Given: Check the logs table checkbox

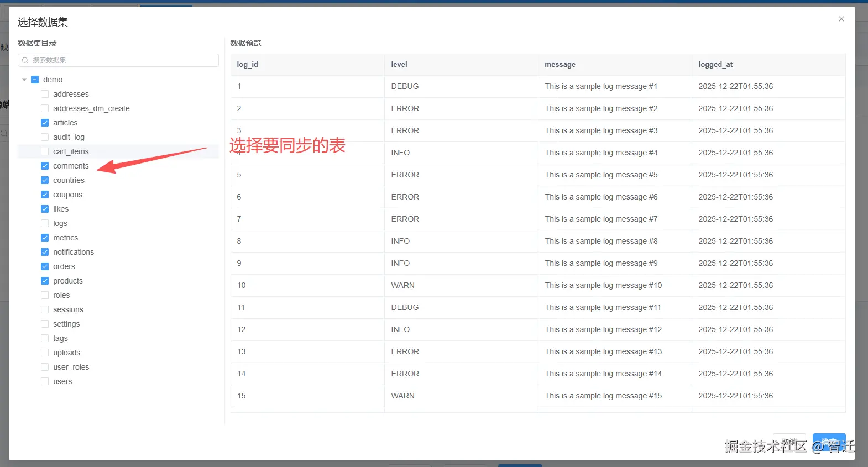Looking at the screenshot, I should pos(45,223).
